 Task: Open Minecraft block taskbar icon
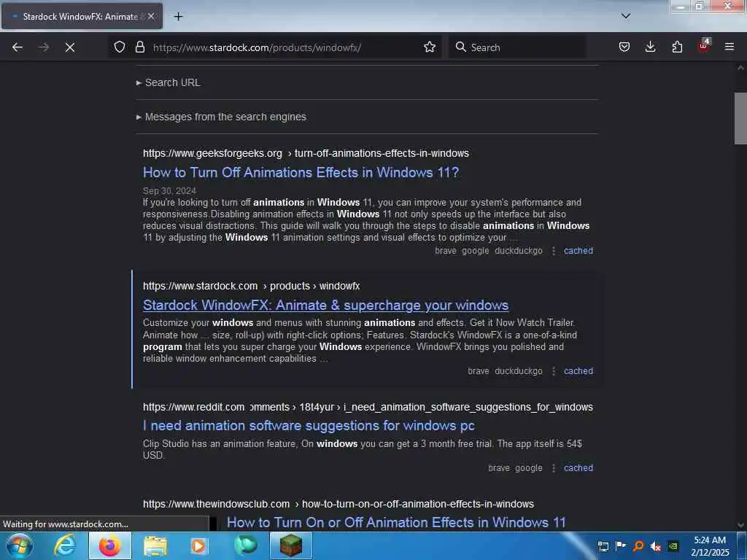[x=290, y=545]
